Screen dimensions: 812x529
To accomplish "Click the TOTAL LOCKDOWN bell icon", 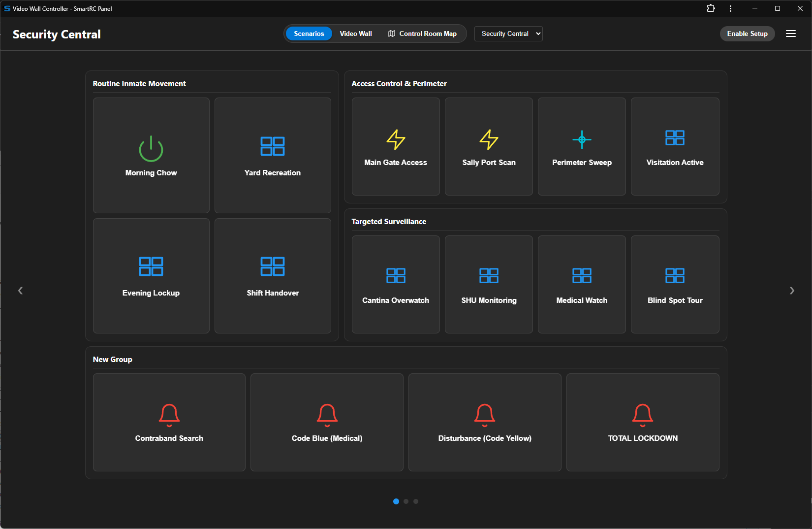I will pos(643,415).
